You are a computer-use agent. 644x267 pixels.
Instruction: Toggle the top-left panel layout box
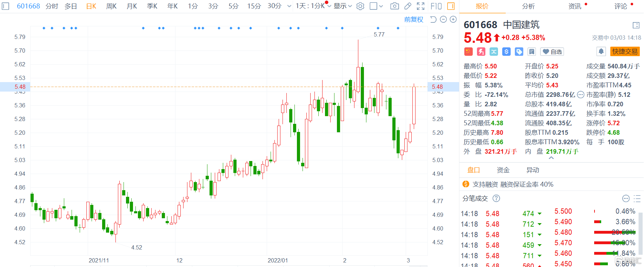point(5,6)
